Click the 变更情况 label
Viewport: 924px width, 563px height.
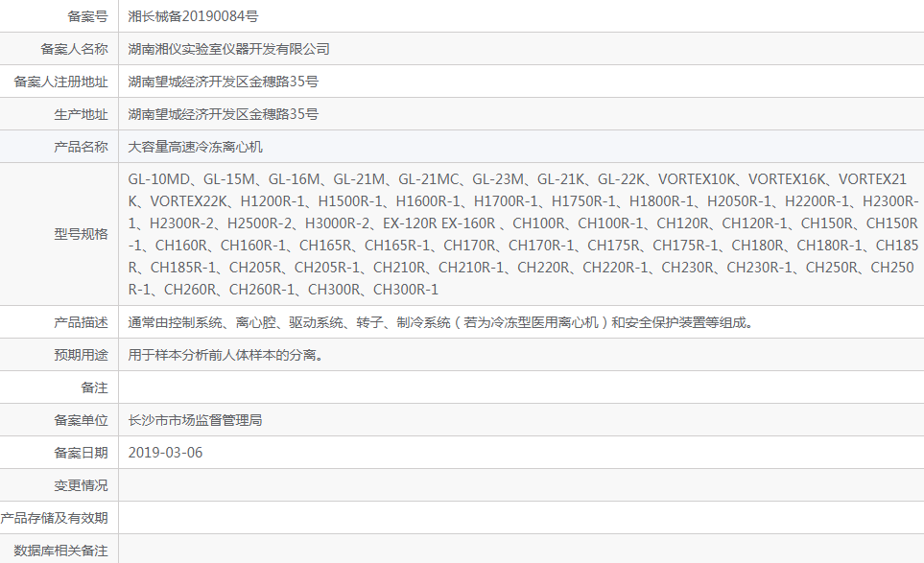tap(81, 485)
